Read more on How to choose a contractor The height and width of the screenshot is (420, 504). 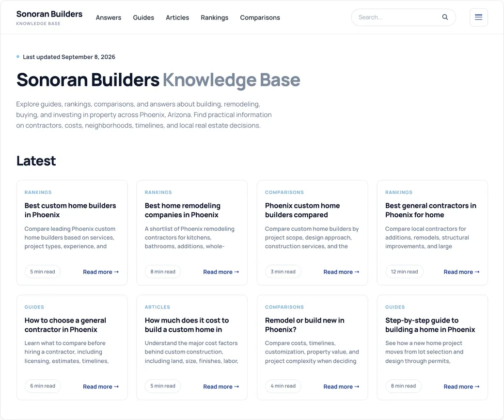click(x=101, y=387)
